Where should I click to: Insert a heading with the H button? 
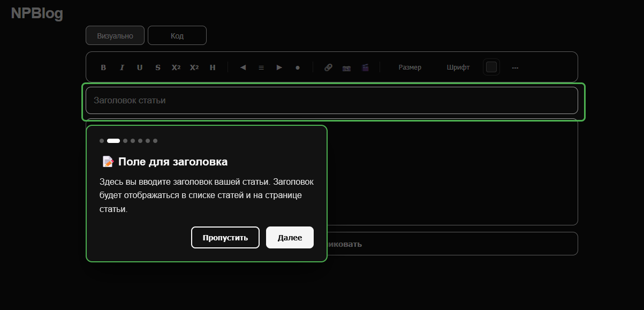pos(213,67)
